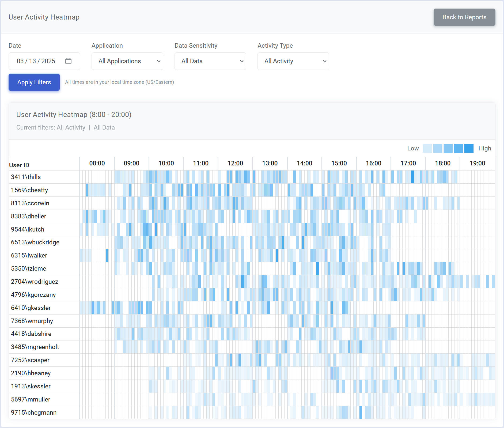This screenshot has height=428, width=504.
Task: Click the lightest Low legend color swatch
Action: point(427,148)
